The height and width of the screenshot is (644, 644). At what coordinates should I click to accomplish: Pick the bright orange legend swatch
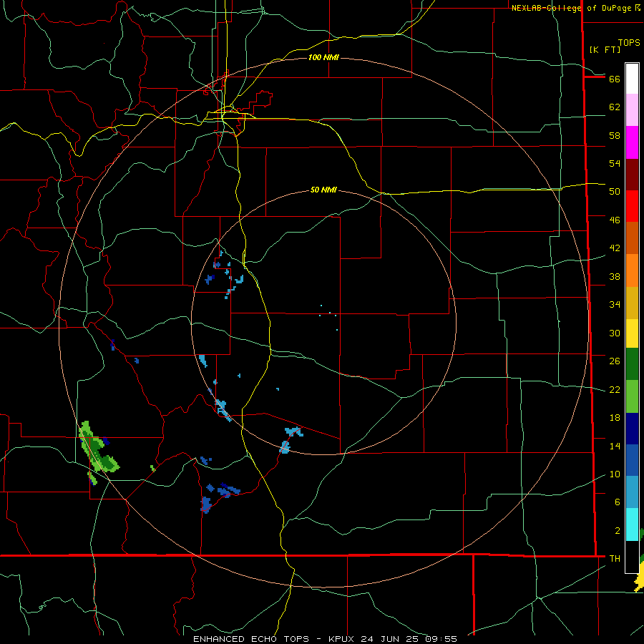tap(632, 270)
